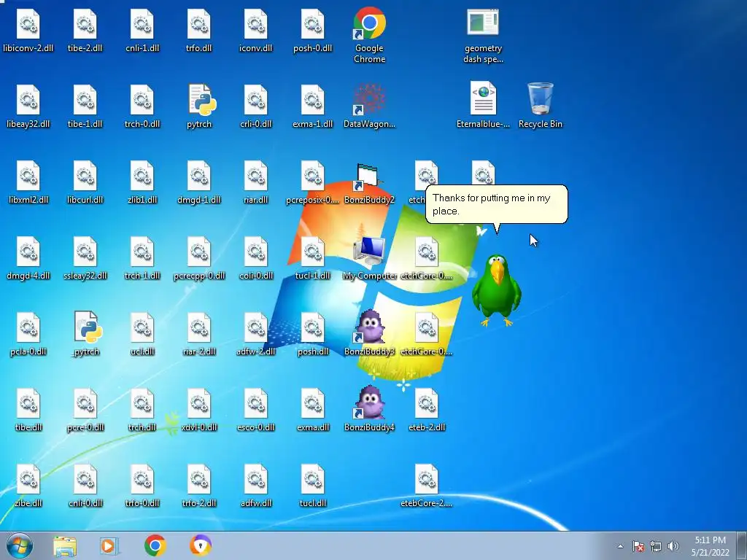The width and height of the screenshot is (747, 560).
Task: Show hidden system tray icons
Action: coord(620,546)
